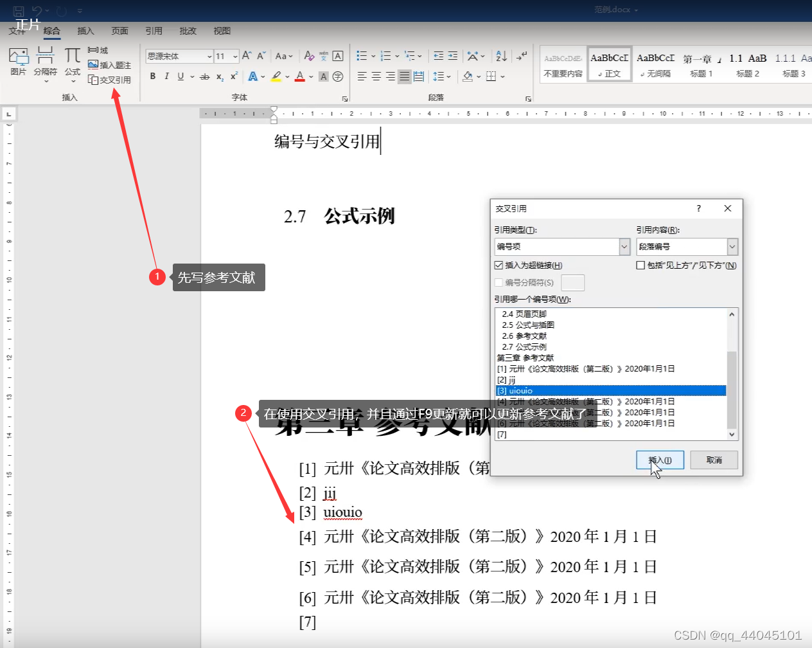812x648 pixels.
Task: Click 交叉引用 (Cross-reference) in the ribbon
Action: click(x=109, y=80)
